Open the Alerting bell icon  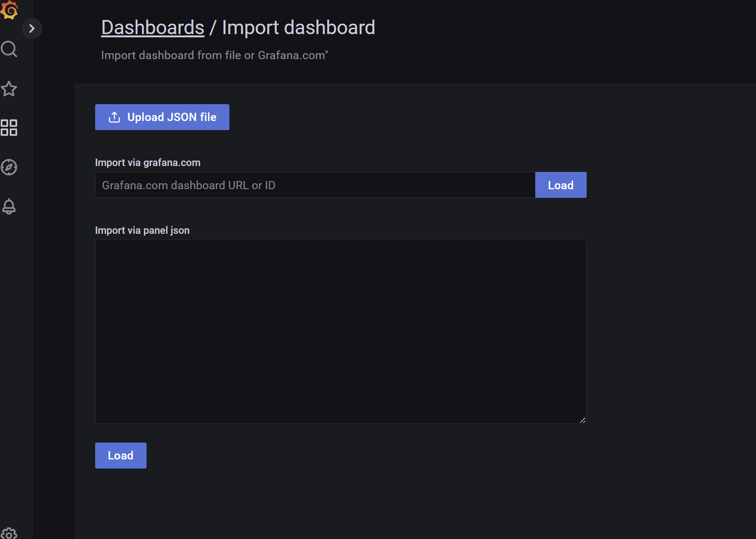(x=9, y=207)
